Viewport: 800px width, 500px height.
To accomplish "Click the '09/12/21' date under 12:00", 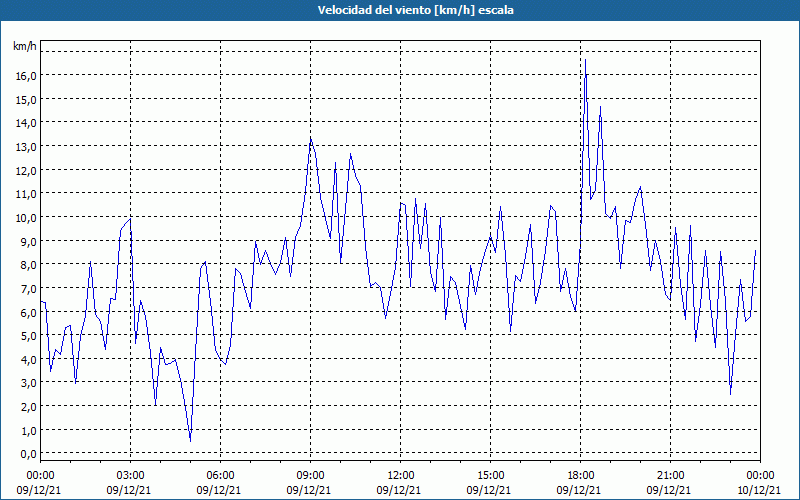I will pos(399,490).
